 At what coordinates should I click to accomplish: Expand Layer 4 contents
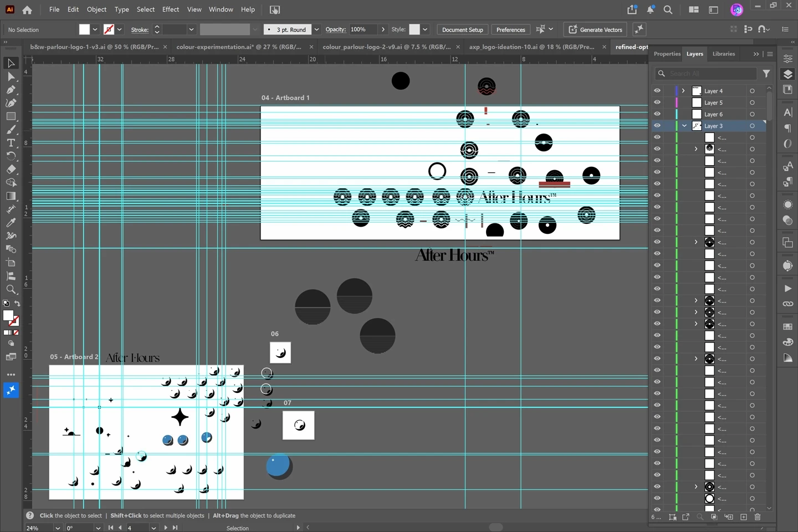[x=684, y=91]
